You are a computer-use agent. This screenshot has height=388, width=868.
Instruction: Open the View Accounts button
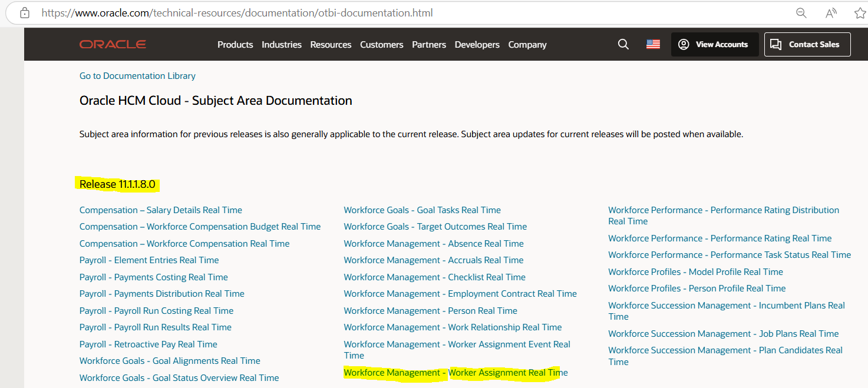click(x=715, y=44)
